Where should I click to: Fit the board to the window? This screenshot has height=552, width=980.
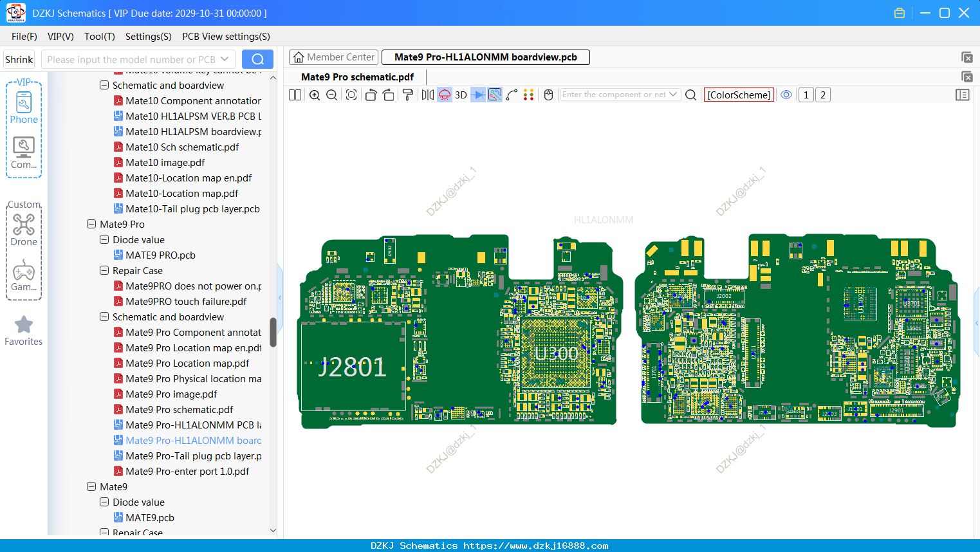(351, 95)
